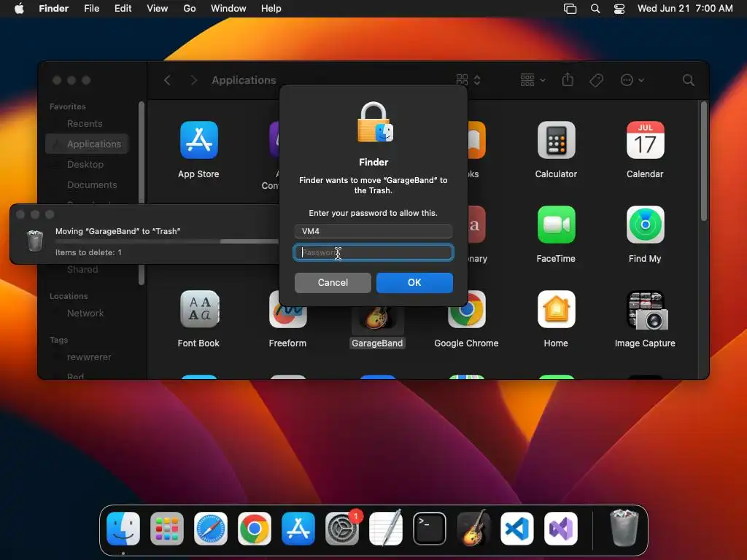
Task: Click the Freeform app label
Action: (287, 343)
